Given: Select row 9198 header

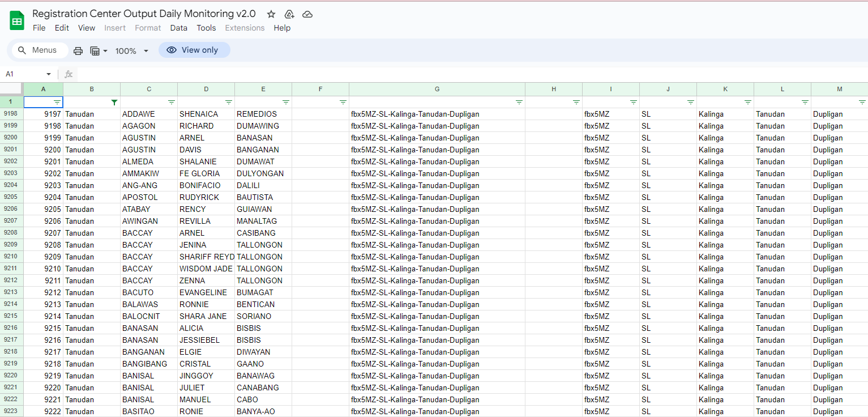Looking at the screenshot, I should point(11,114).
